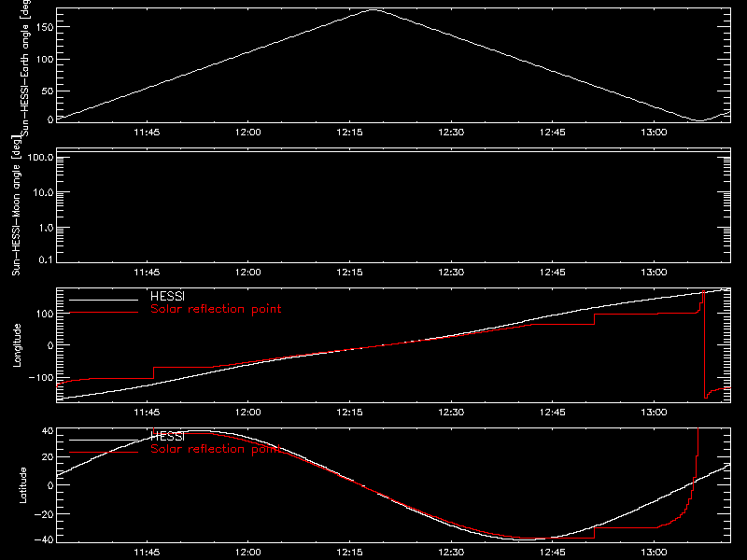Select 12:00 label under Longitude plot
The height and width of the screenshot is (560, 747).
pyautogui.click(x=248, y=413)
